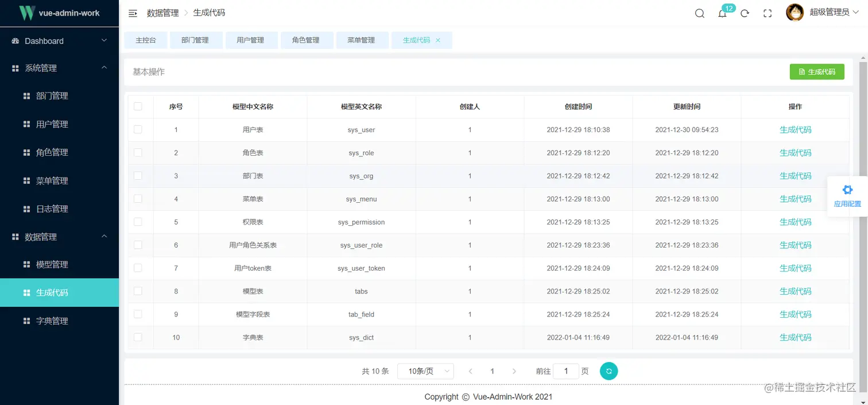This screenshot has height=405, width=868.
Task: Click 生成代码 link for sys_menu row
Action: coord(795,199)
